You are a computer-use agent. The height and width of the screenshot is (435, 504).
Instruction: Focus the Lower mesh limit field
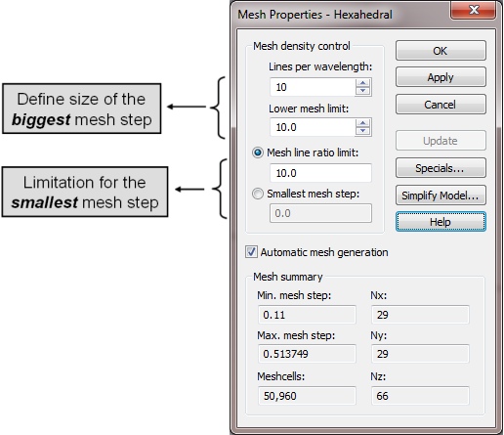tap(313, 127)
